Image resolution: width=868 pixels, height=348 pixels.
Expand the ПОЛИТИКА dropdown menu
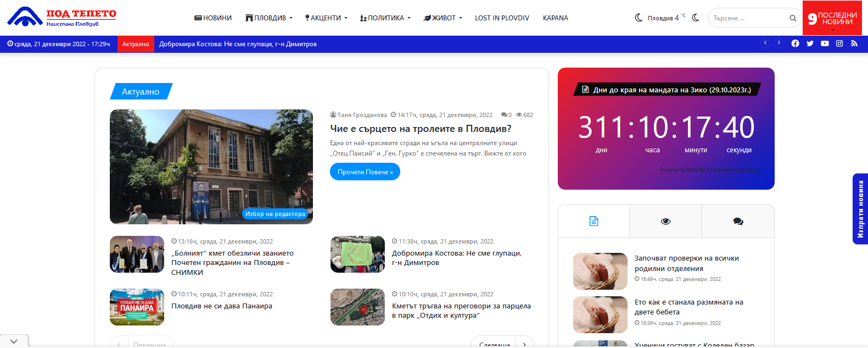click(385, 18)
